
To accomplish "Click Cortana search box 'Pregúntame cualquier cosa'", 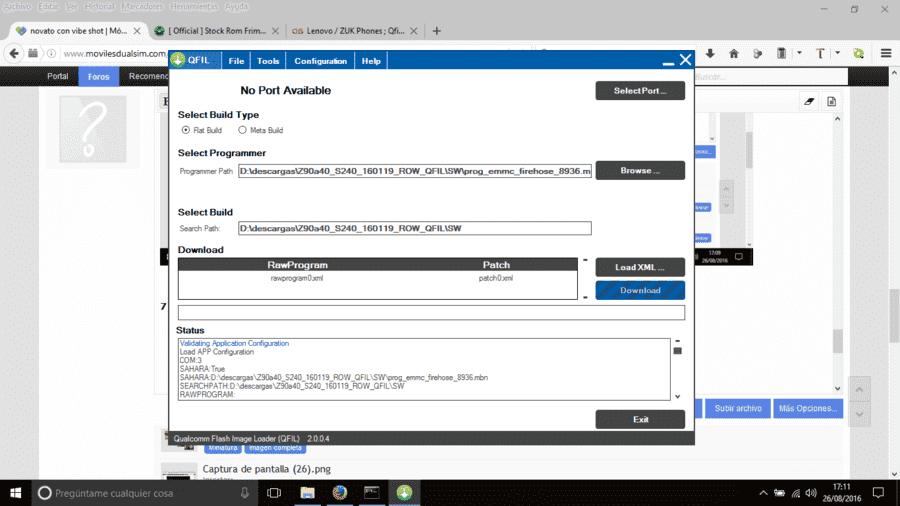I will (x=143, y=493).
